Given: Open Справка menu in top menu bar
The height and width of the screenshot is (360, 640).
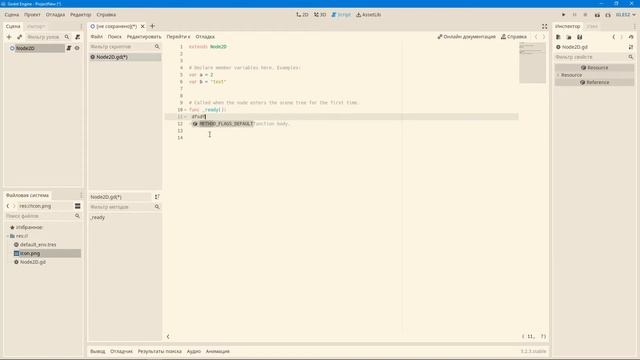Looking at the screenshot, I should pyautogui.click(x=106, y=15).
